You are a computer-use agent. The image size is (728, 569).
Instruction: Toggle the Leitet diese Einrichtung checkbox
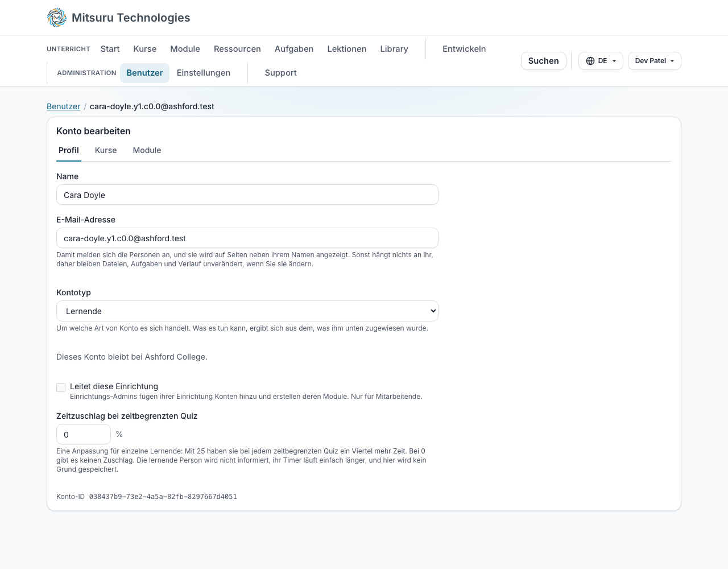tap(61, 387)
